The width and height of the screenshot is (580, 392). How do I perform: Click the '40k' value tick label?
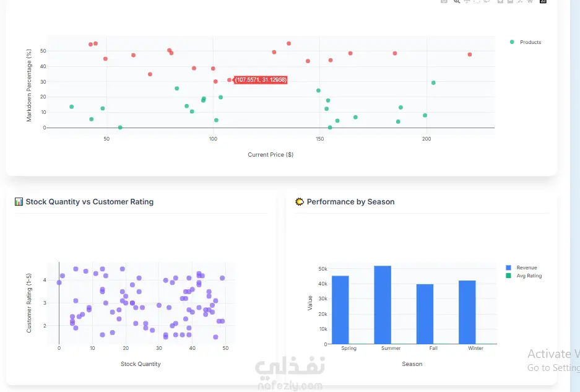point(323,284)
